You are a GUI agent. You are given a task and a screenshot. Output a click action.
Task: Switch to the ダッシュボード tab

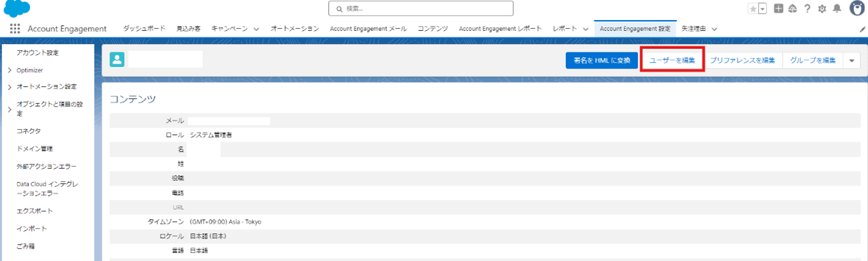(x=144, y=29)
